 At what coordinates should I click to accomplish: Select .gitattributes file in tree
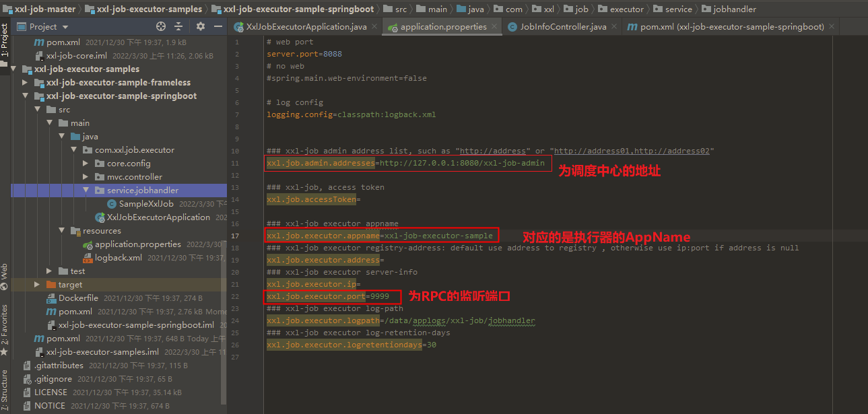click(x=59, y=366)
